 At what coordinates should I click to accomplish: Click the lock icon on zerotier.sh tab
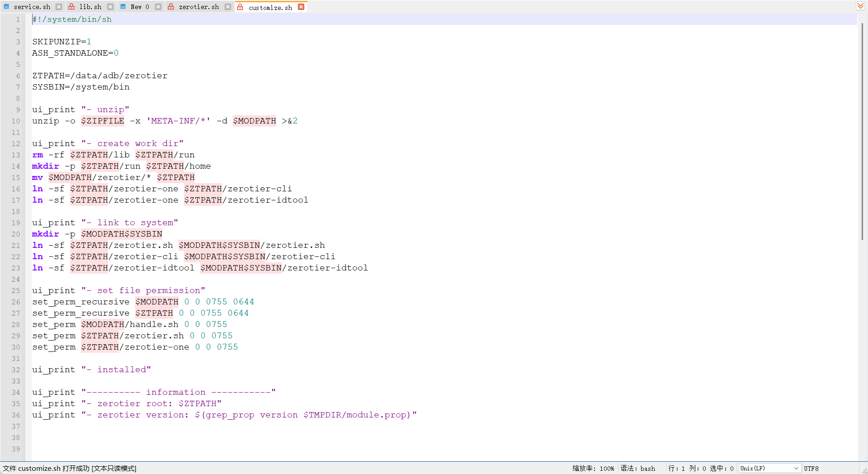171,7
